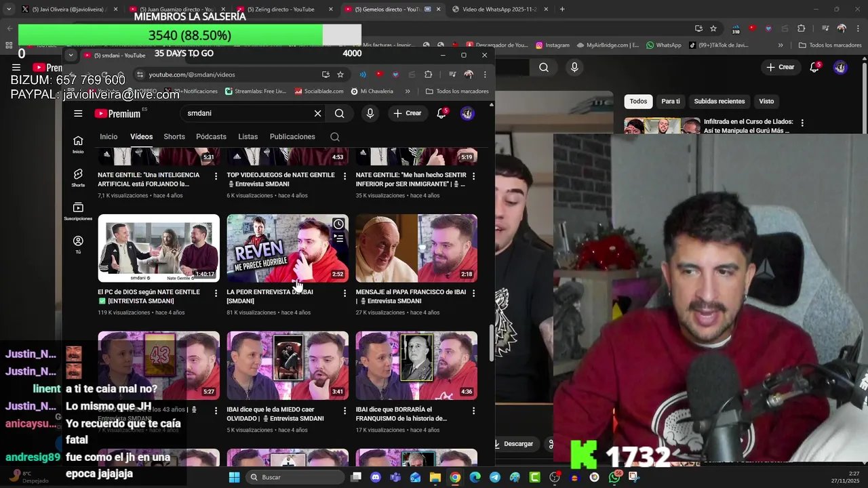Open the extensions puzzle icon in smdani window
The width and height of the screenshot is (868, 488).
(x=428, y=75)
